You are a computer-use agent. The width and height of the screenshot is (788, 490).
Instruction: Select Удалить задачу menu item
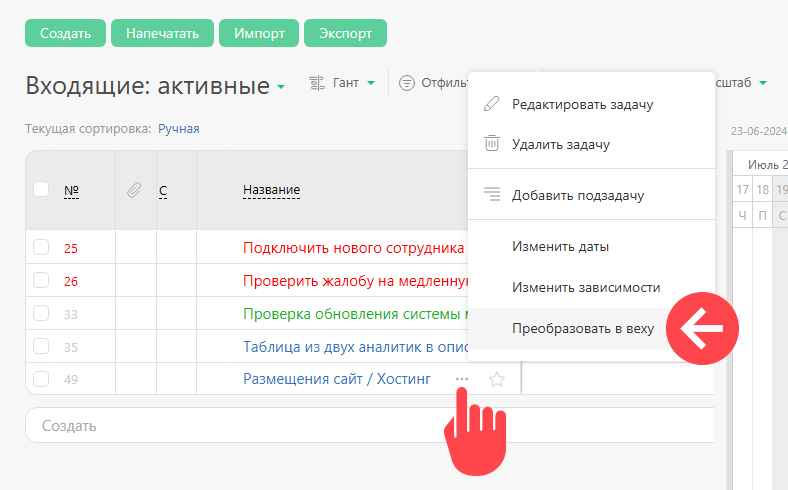tap(592, 144)
